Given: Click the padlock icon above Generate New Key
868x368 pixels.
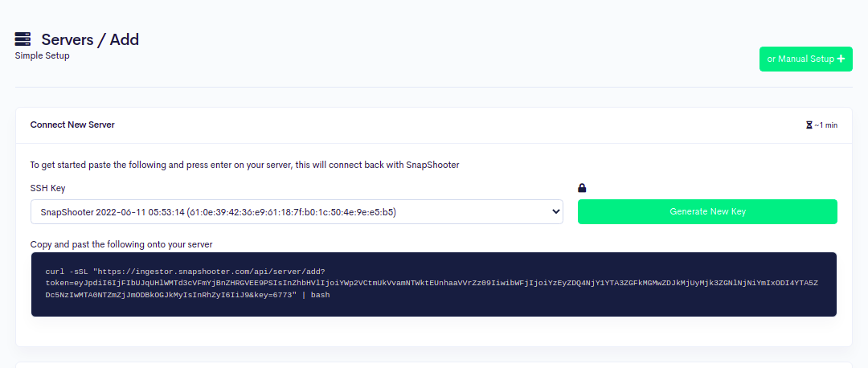Looking at the screenshot, I should coord(582,188).
